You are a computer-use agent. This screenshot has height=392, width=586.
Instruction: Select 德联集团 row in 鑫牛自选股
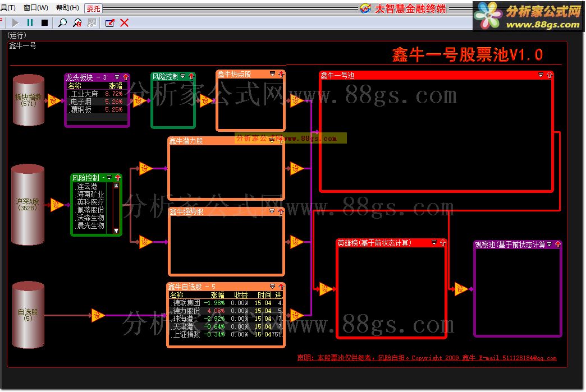click(x=226, y=303)
